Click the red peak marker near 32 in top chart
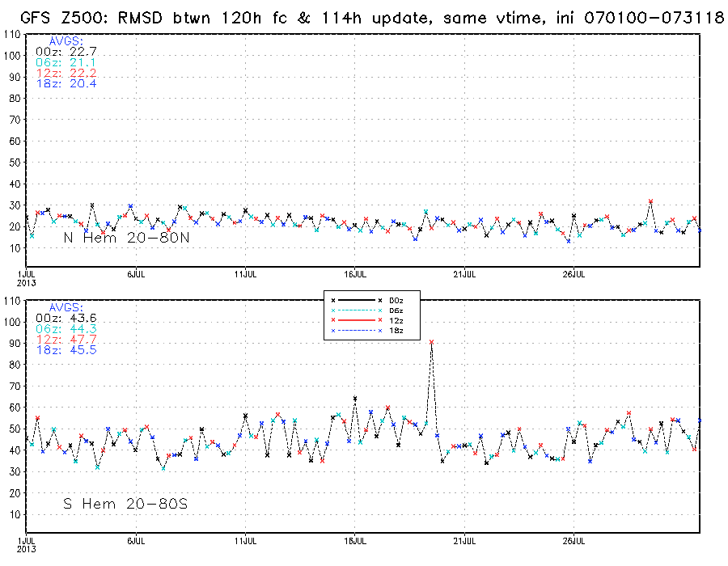728x566 pixels. click(x=651, y=201)
